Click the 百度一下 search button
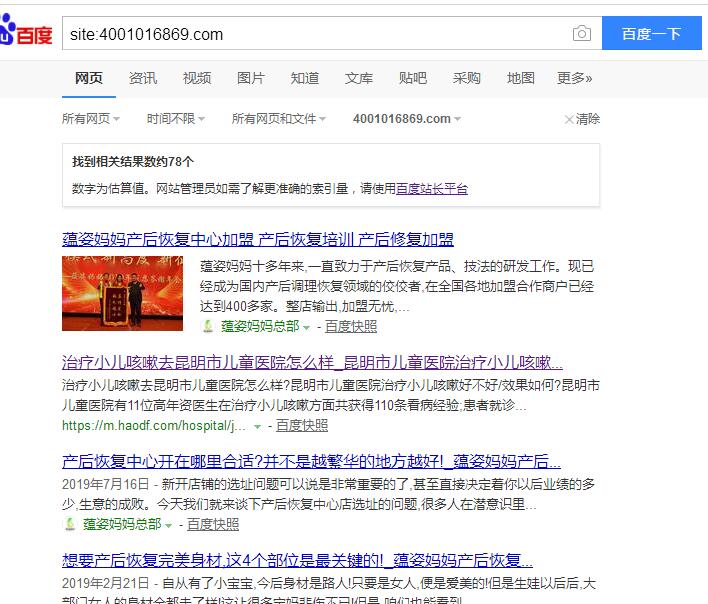Screen dimensions: 708x604 652,33
